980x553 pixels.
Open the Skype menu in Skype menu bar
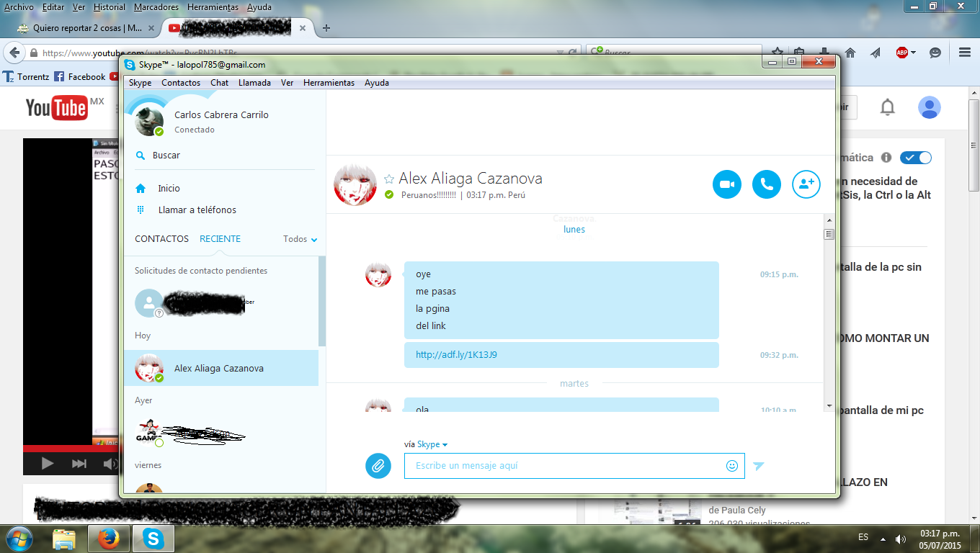pos(140,83)
